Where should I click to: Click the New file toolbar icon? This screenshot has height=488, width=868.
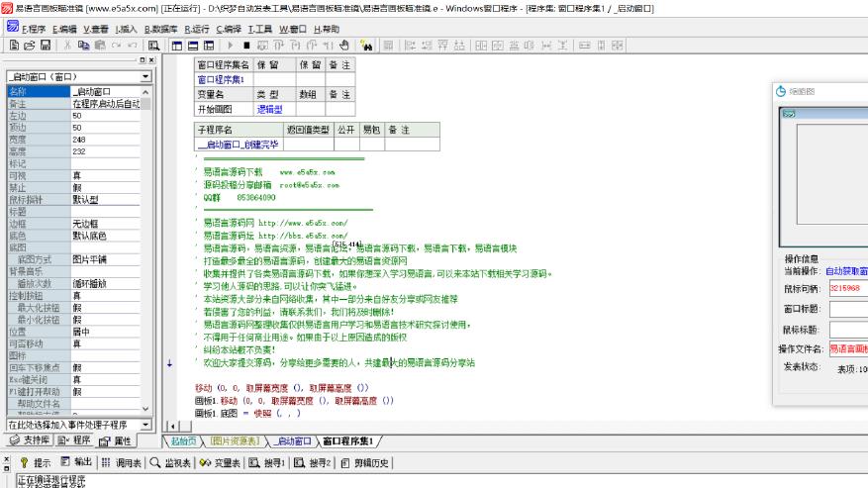coord(14,45)
